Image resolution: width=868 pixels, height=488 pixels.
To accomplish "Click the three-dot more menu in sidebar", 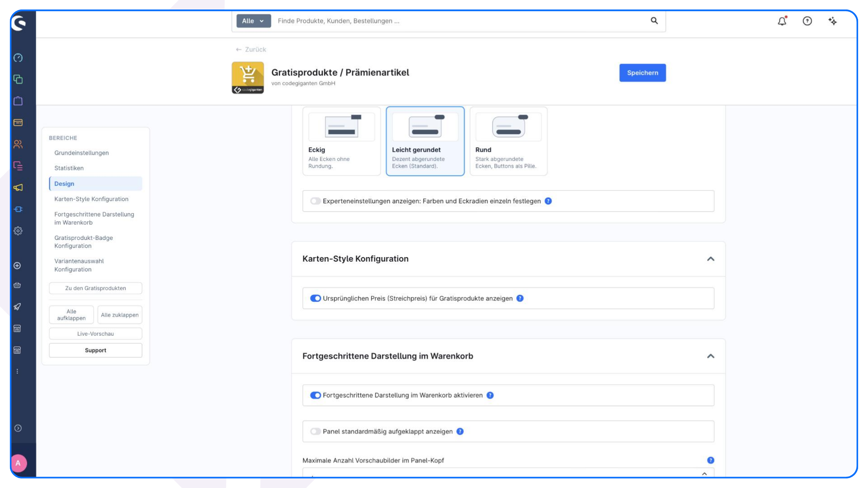I will click(x=17, y=371).
